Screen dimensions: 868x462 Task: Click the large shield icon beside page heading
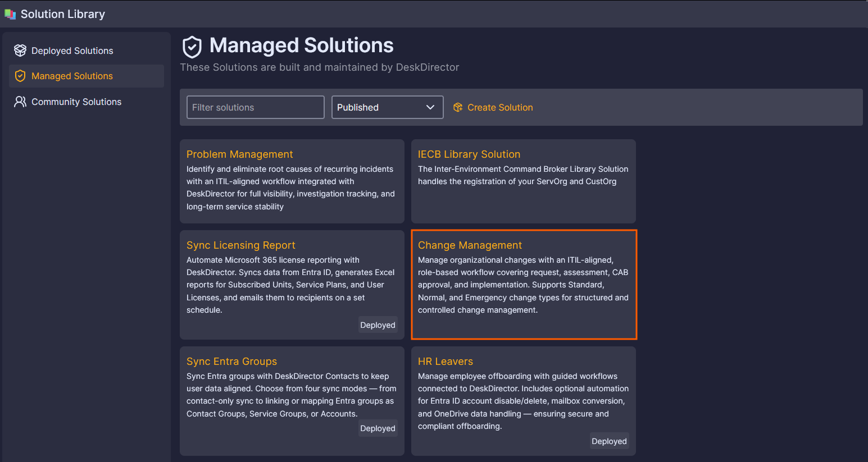click(192, 47)
